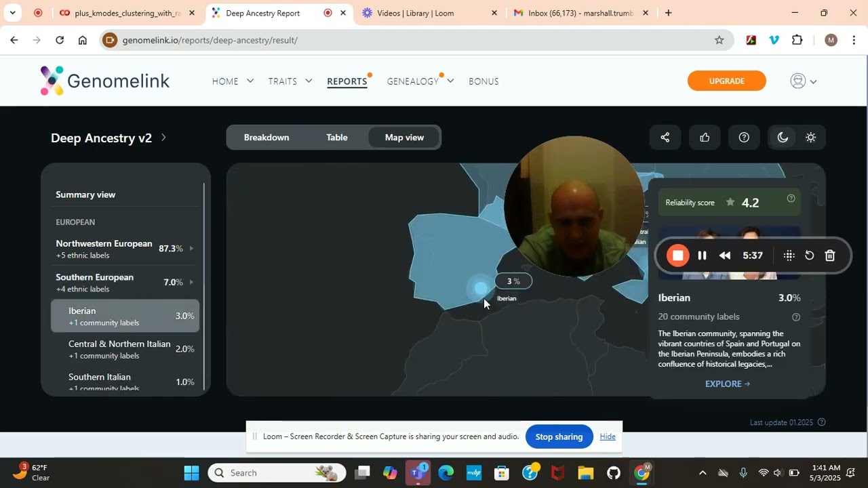Open plus_kmodes_clustering browser tab

click(127, 13)
